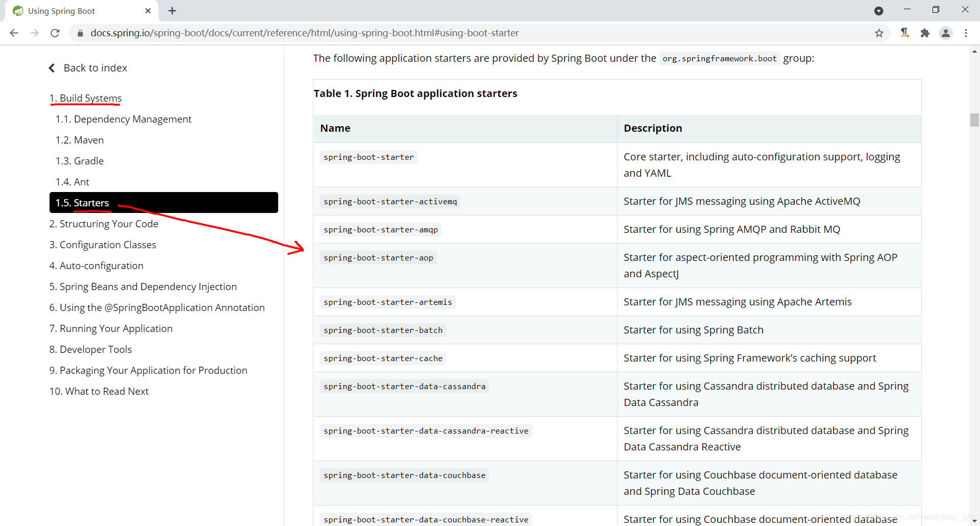This screenshot has height=526, width=980.
Task: Click spring-boot-starter-aop in the table
Action: [378, 257]
